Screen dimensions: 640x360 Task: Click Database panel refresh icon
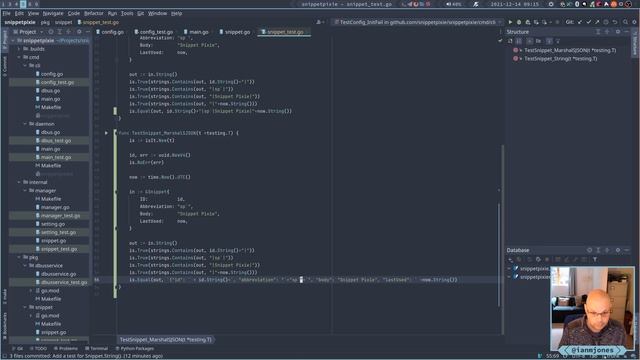538,260
